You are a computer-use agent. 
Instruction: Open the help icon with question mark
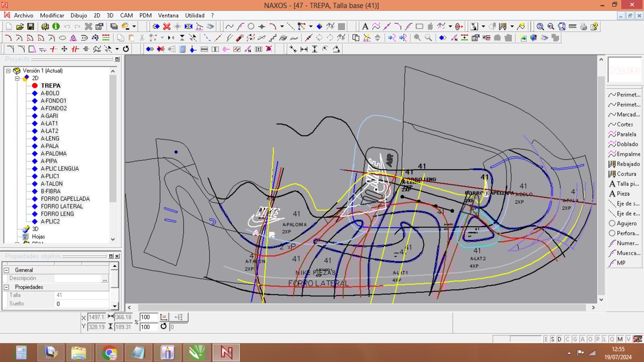coord(595,27)
